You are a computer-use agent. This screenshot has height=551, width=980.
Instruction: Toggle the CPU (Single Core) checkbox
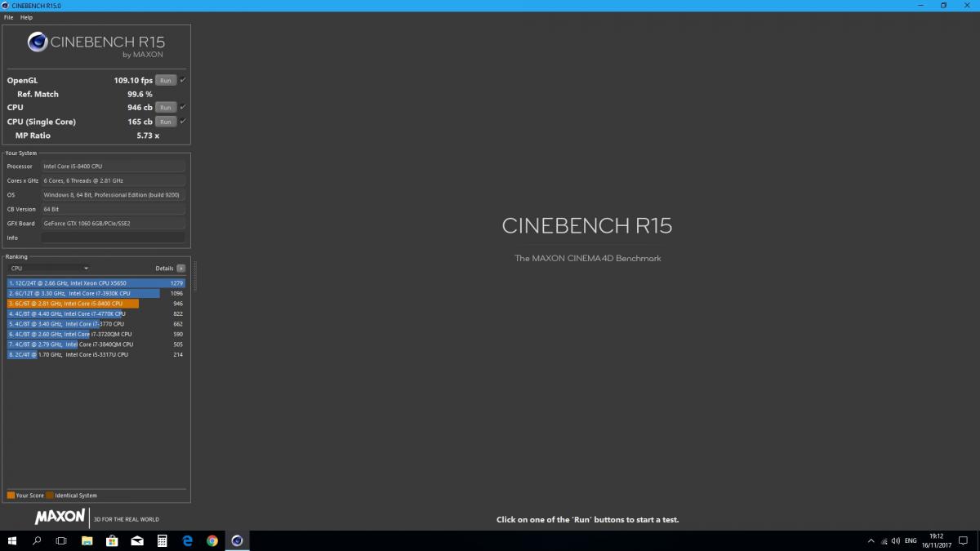coord(183,122)
